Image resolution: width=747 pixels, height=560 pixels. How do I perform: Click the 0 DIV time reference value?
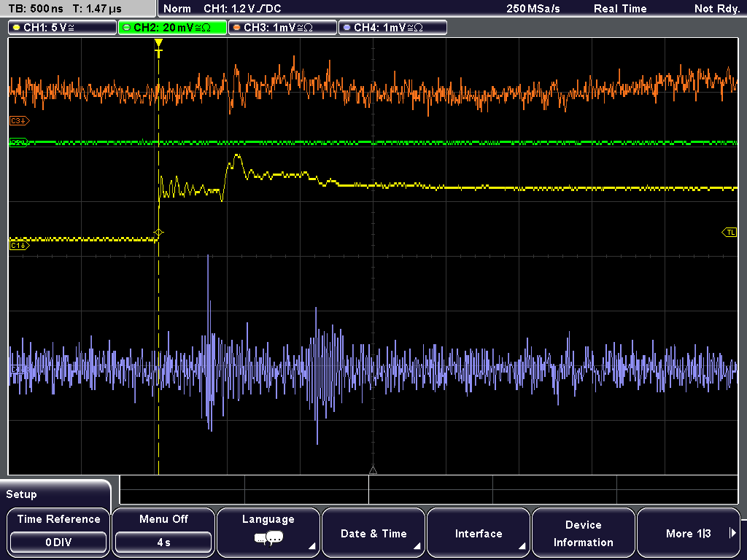[58, 542]
